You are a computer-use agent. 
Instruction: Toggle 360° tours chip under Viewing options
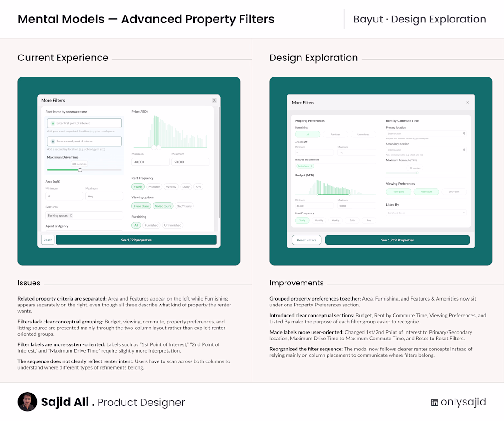(x=184, y=206)
